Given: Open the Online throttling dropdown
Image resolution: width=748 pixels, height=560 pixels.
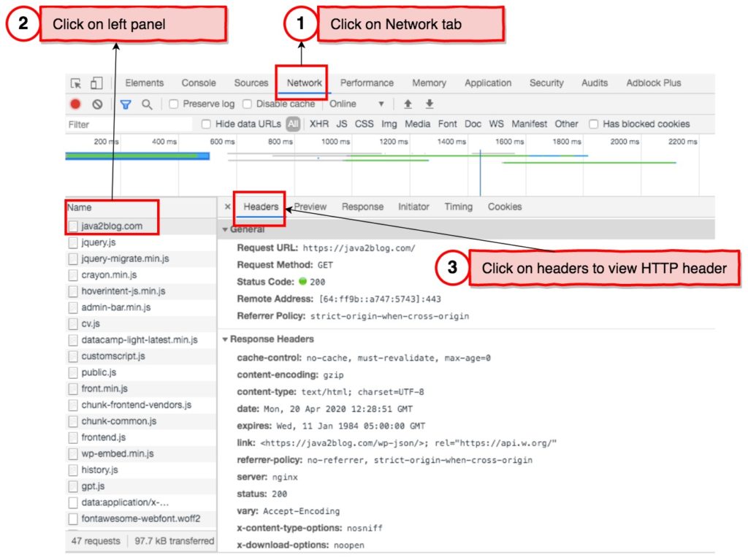Looking at the screenshot, I should pyautogui.click(x=349, y=104).
